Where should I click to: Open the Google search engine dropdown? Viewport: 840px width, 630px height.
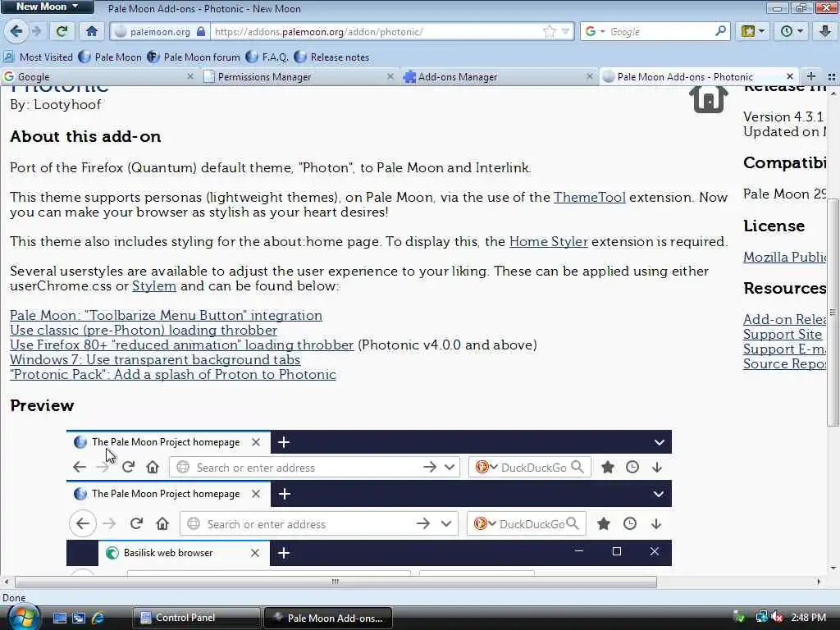pos(595,32)
